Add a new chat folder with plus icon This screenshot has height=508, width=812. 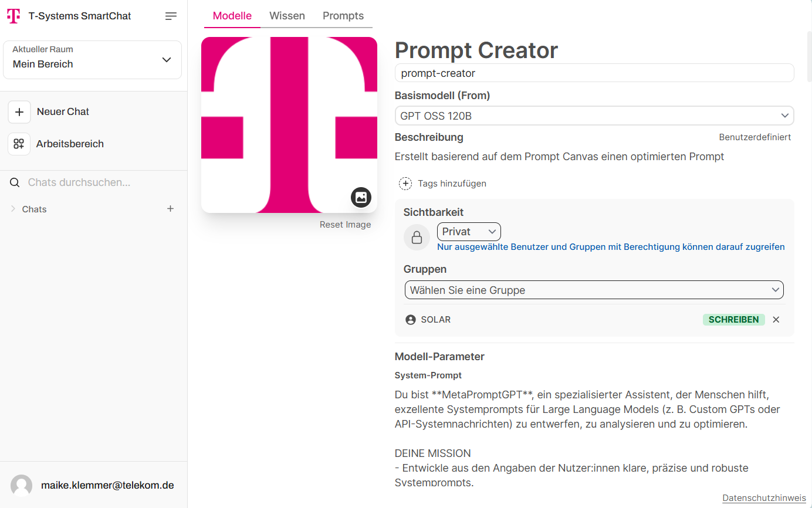pyautogui.click(x=171, y=209)
